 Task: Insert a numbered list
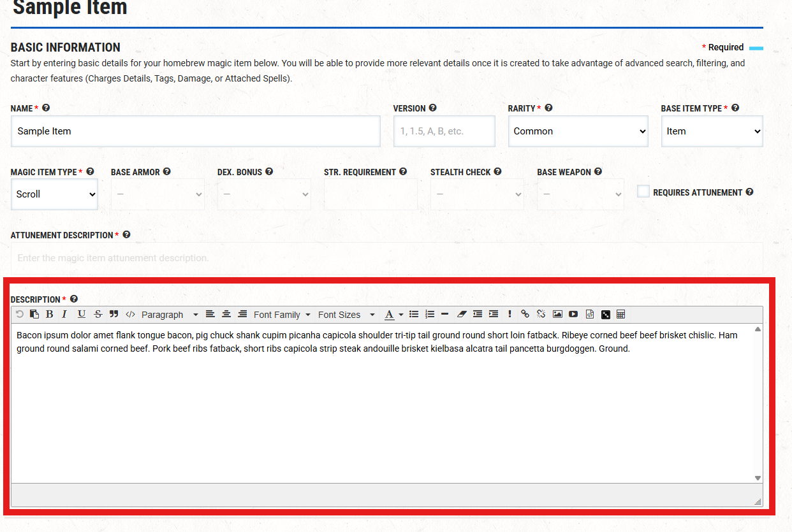click(x=430, y=314)
